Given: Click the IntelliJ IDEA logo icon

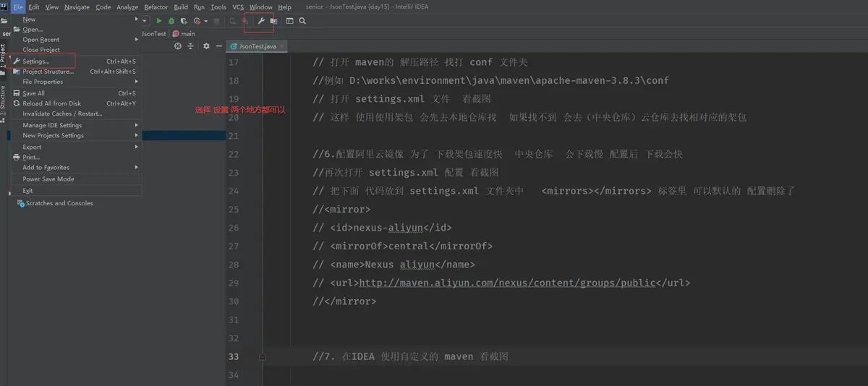Looking at the screenshot, I should (x=4, y=7).
